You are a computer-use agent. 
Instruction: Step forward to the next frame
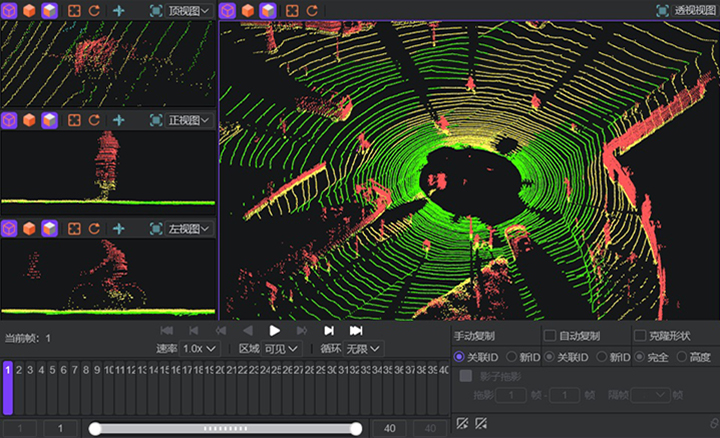pos(328,330)
